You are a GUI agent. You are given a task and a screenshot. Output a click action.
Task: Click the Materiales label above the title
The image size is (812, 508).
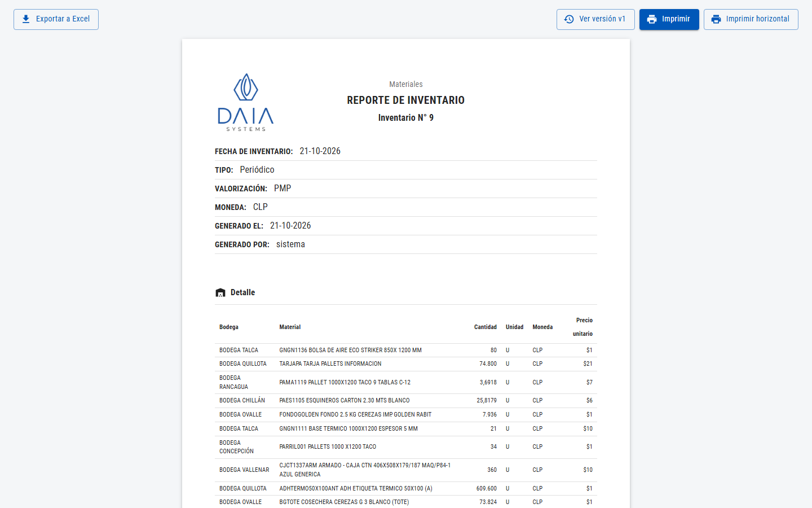(406, 84)
